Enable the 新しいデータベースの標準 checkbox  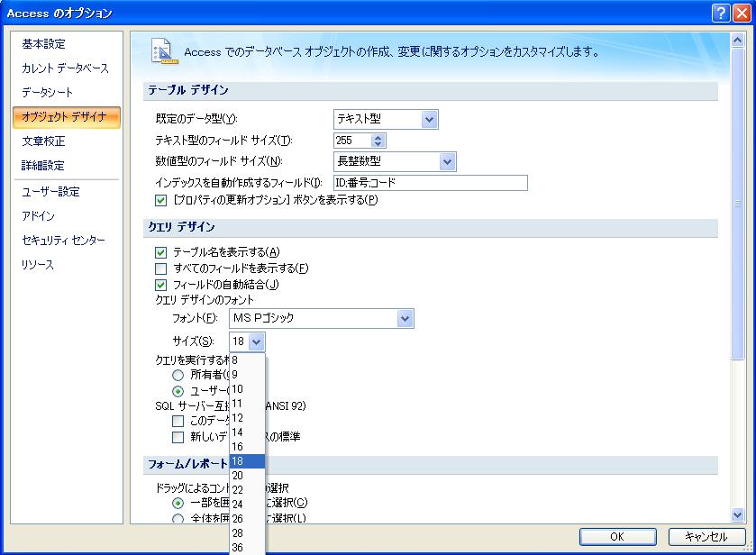click(178, 437)
